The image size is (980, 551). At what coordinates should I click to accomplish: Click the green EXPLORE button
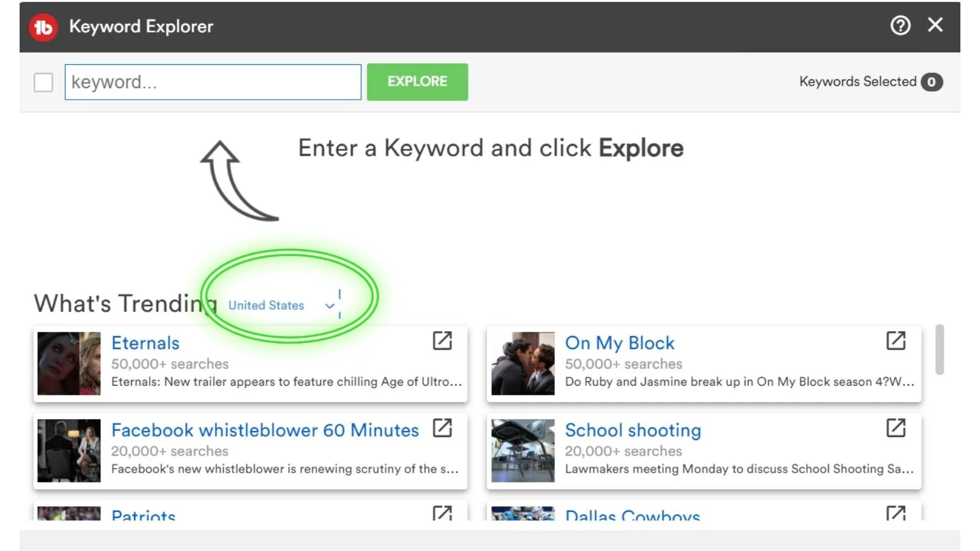pyautogui.click(x=417, y=81)
